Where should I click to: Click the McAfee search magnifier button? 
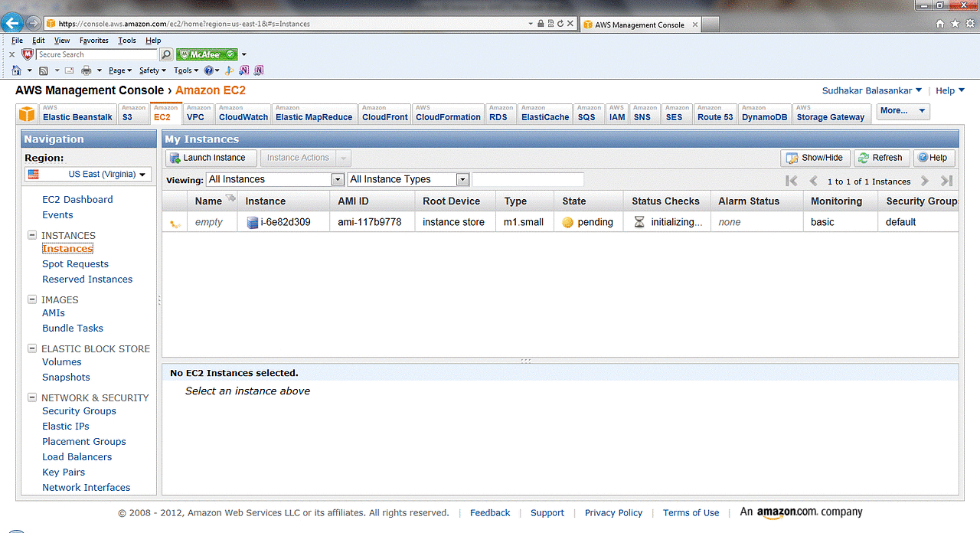(x=166, y=54)
